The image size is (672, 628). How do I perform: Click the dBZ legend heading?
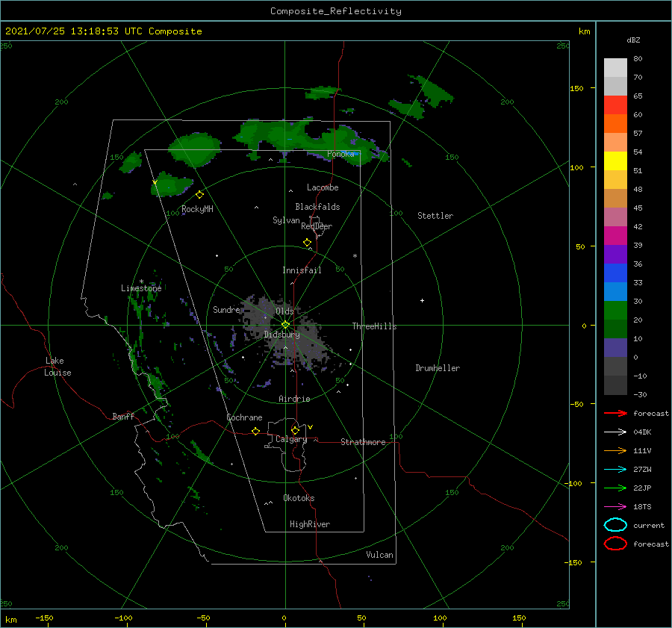633,40
